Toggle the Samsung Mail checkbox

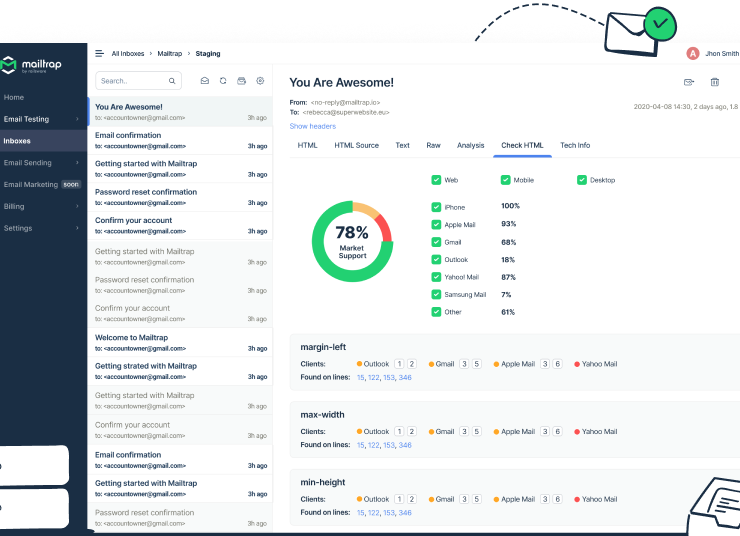436,294
